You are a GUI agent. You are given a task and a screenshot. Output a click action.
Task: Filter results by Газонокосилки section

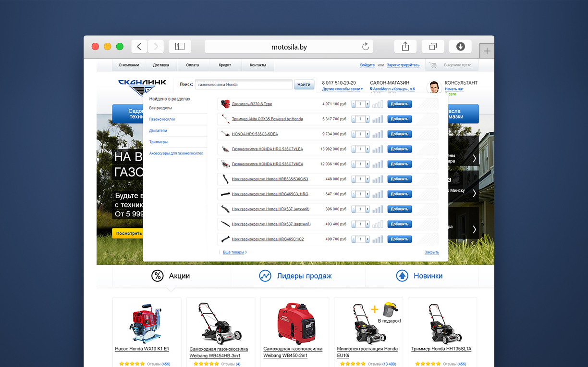click(x=162, y=119)
